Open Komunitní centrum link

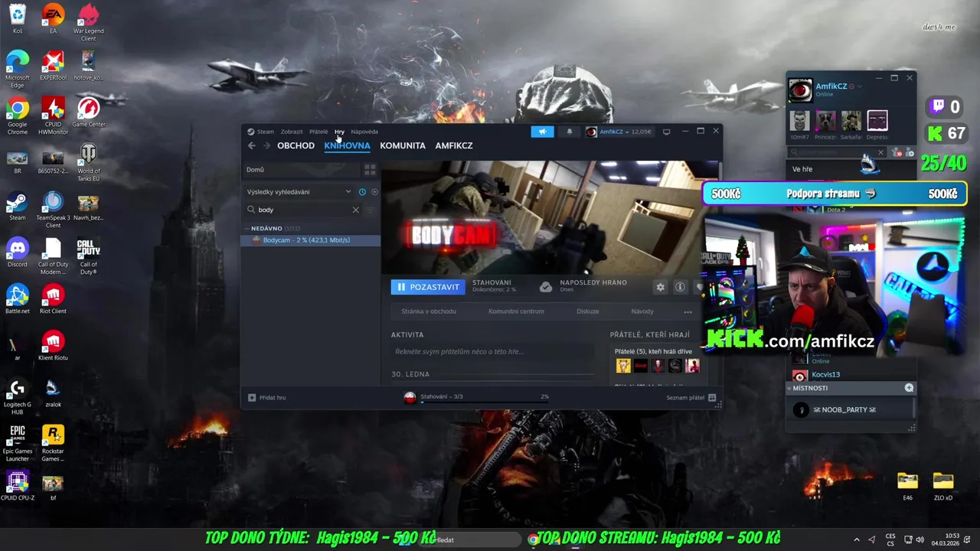pos(516,311)
